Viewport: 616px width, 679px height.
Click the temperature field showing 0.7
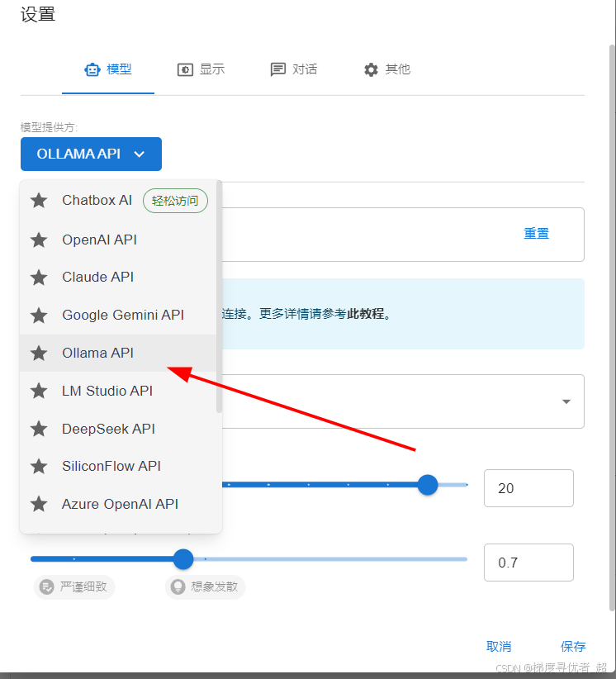click(528, 563)
